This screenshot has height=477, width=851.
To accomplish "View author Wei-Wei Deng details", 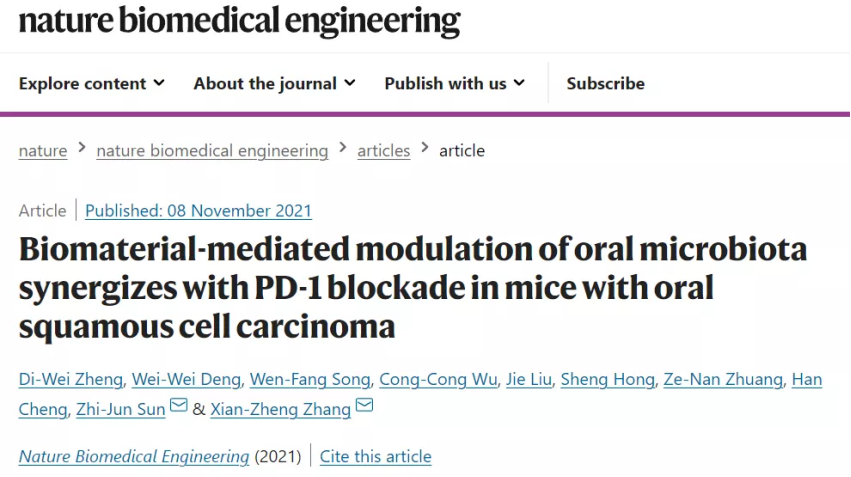I will tap(186, 379).
